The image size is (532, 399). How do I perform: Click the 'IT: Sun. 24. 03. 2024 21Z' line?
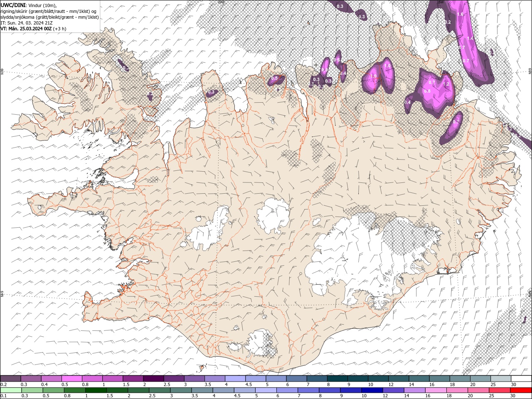(27, 23)
